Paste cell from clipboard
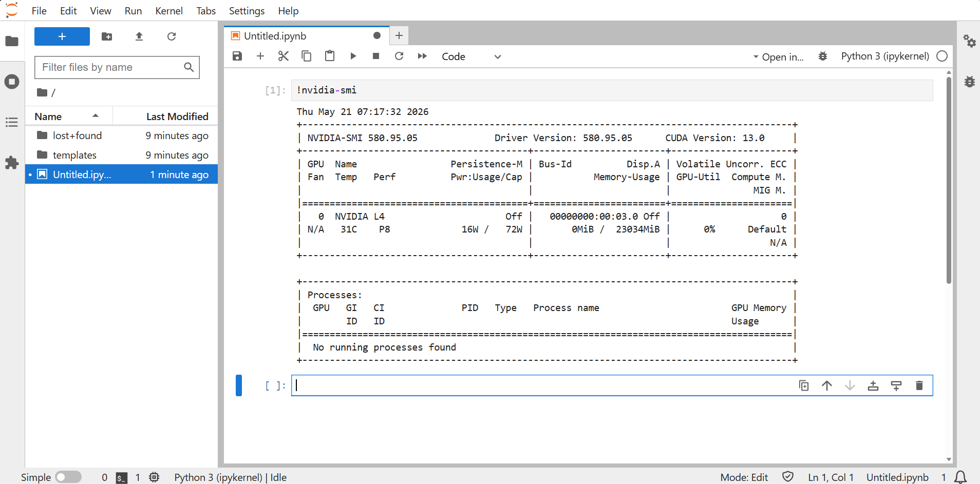Screen dimensions: 980x484 330,56
